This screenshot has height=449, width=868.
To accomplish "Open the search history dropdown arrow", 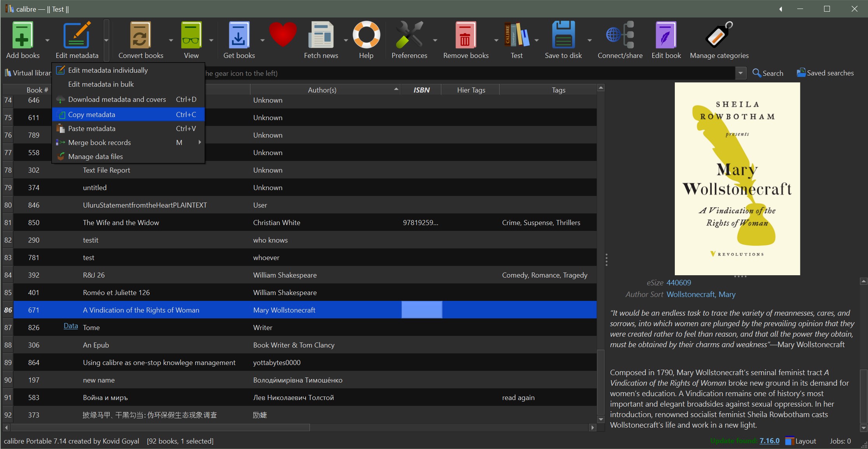I will point(741,73).
